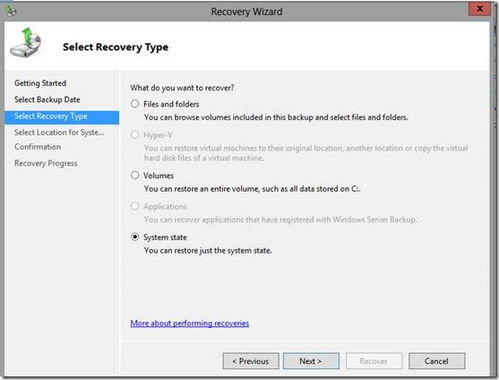Select the Files and folders option
The height and width of the screenshot is (380, 499).
[x=135, y=104]
